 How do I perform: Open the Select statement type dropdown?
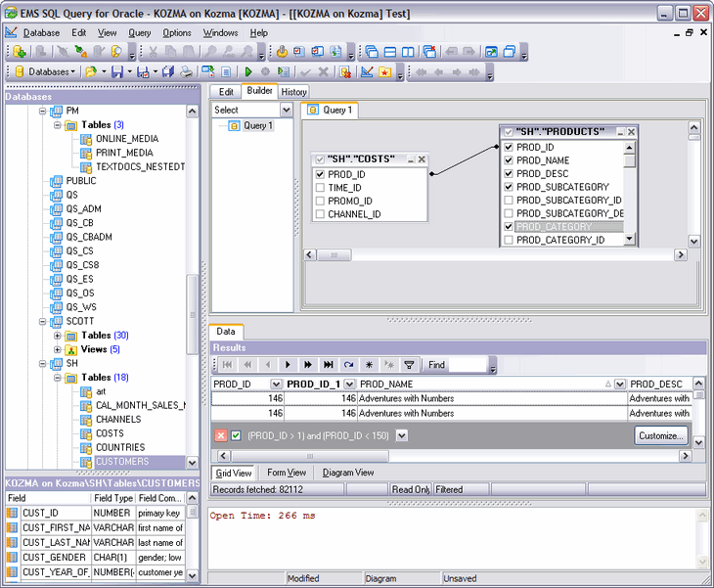[286, 110]
